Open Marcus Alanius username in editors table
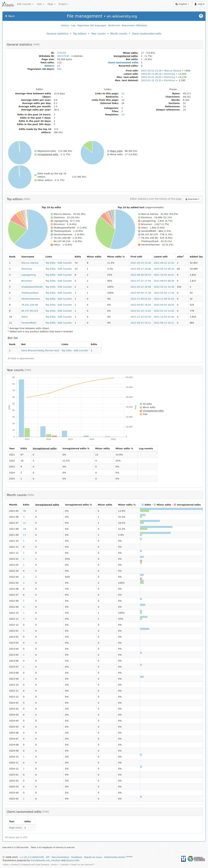208x868 pixels. tap(30, 263)
